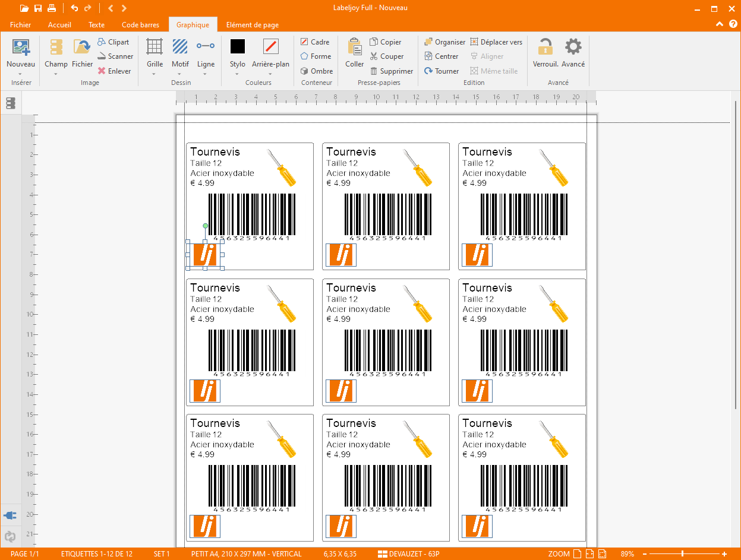
Task: Click the 89% zoom percentage
Action: click(x=628, y=554)
